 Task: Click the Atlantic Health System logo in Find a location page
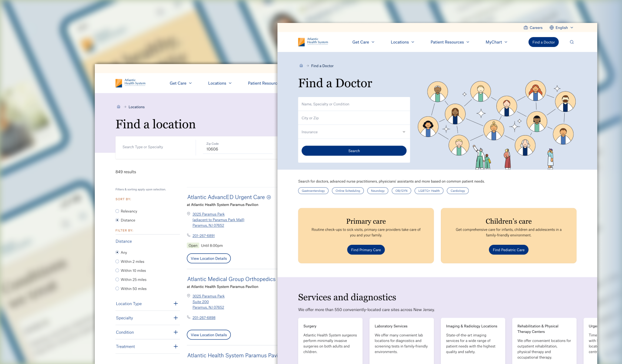click(x=130, y=83)
